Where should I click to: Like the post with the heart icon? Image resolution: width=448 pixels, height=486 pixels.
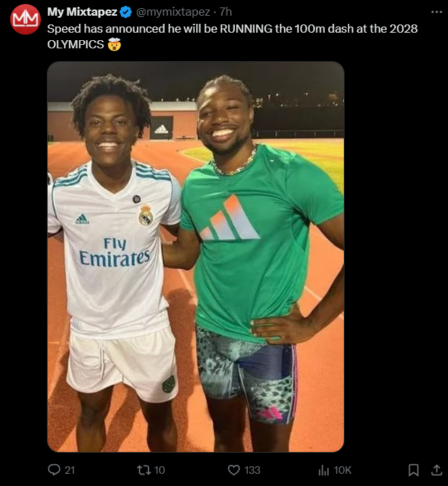point(234,470)
